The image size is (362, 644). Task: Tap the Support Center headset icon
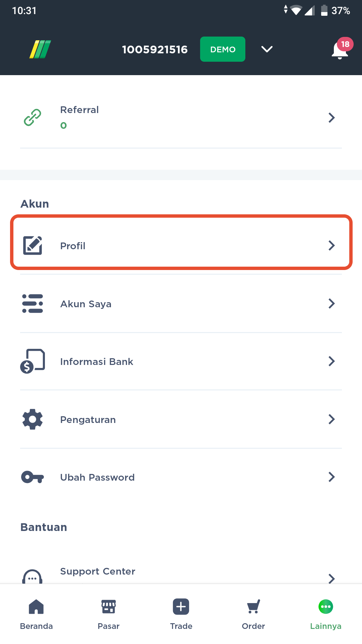(x=33, y=577)
